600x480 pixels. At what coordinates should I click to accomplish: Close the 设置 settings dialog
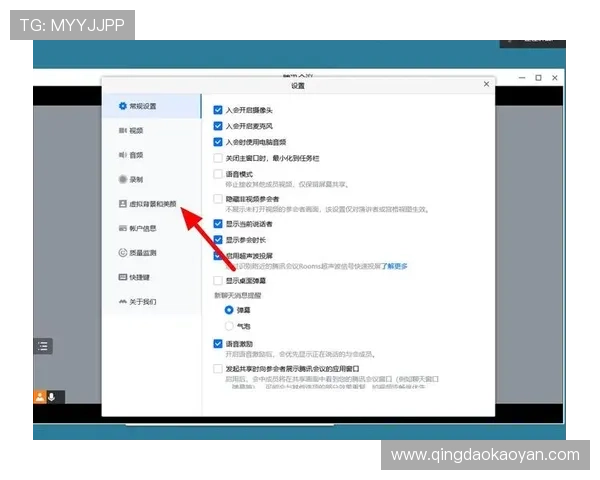tap(486, 84)
